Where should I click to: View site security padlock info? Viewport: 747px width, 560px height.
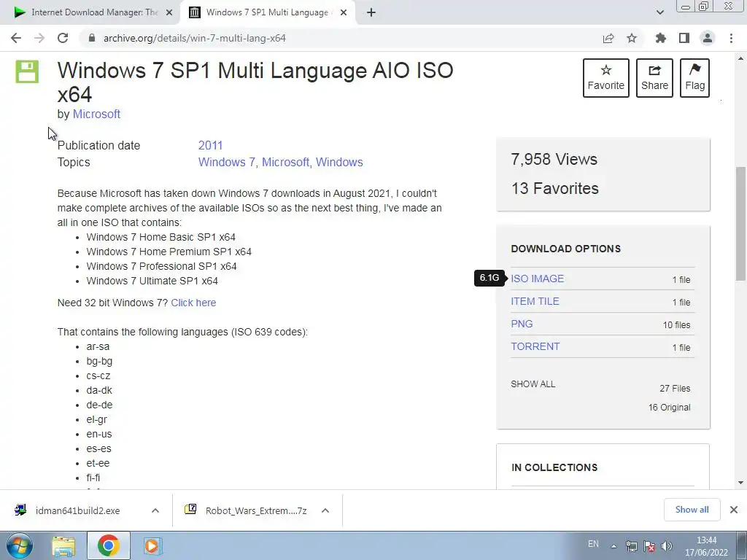(92, 38)
